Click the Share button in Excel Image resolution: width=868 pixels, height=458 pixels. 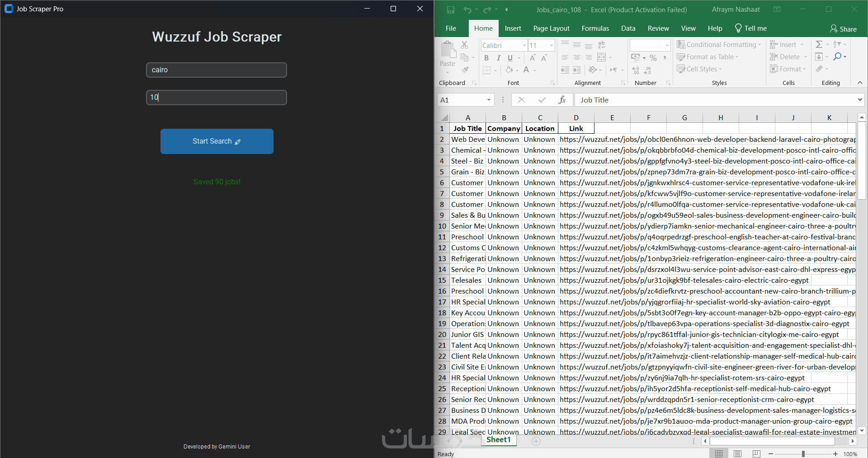(843, 29)
